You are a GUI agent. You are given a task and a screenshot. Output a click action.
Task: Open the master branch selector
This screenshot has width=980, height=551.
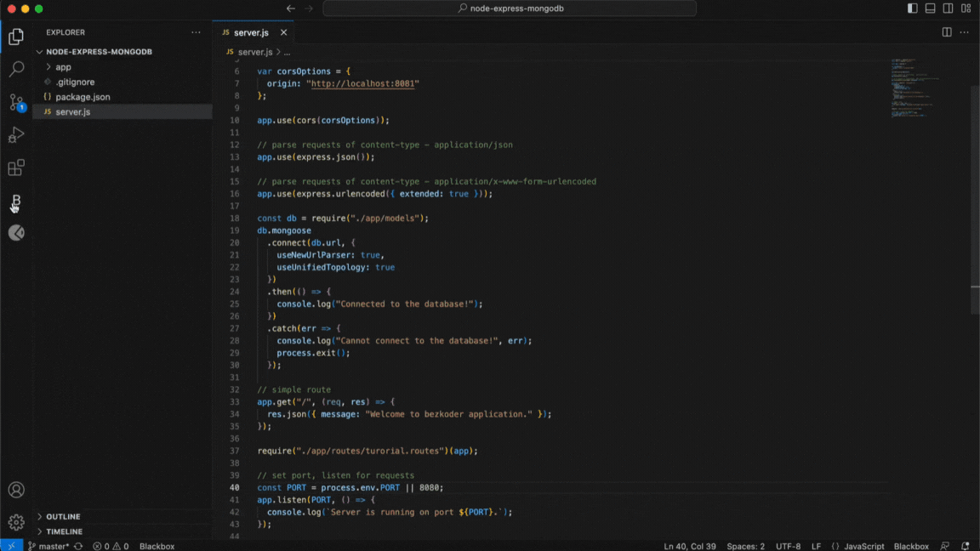[x=48, y=546]
